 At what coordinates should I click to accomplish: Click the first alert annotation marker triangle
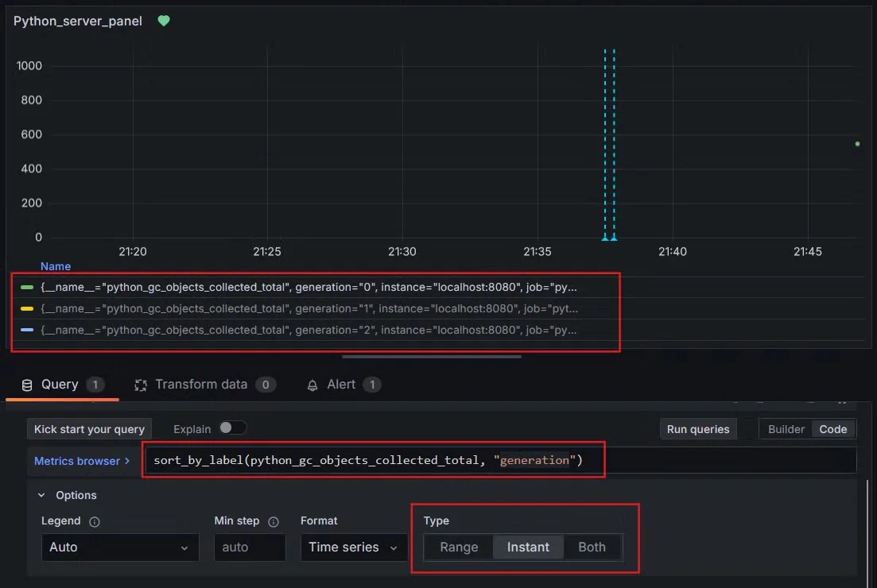(604, 238)
